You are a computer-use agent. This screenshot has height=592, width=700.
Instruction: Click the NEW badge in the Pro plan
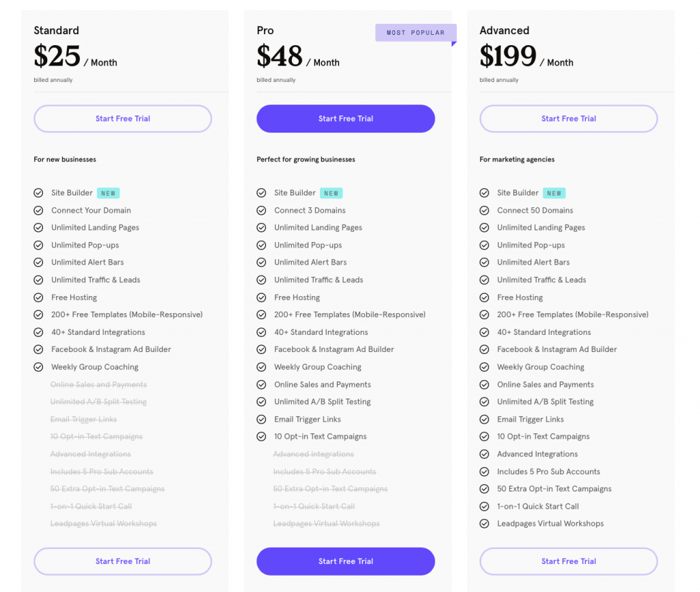point(331,193)
